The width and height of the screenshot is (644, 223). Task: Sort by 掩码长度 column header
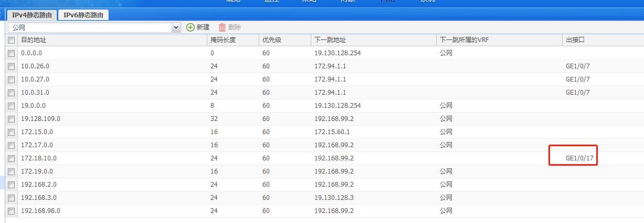coord(234,40)
